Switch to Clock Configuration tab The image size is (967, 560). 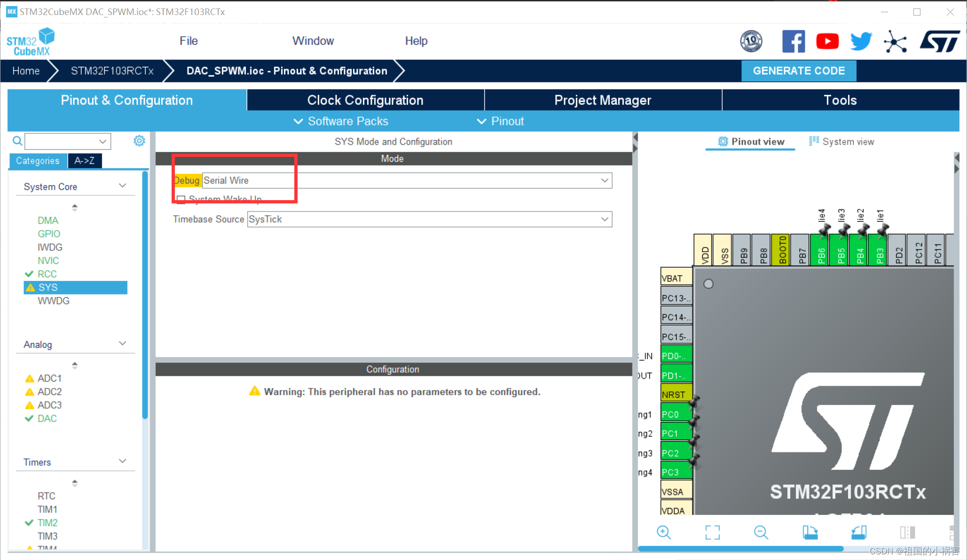click(x=365, y=100)
